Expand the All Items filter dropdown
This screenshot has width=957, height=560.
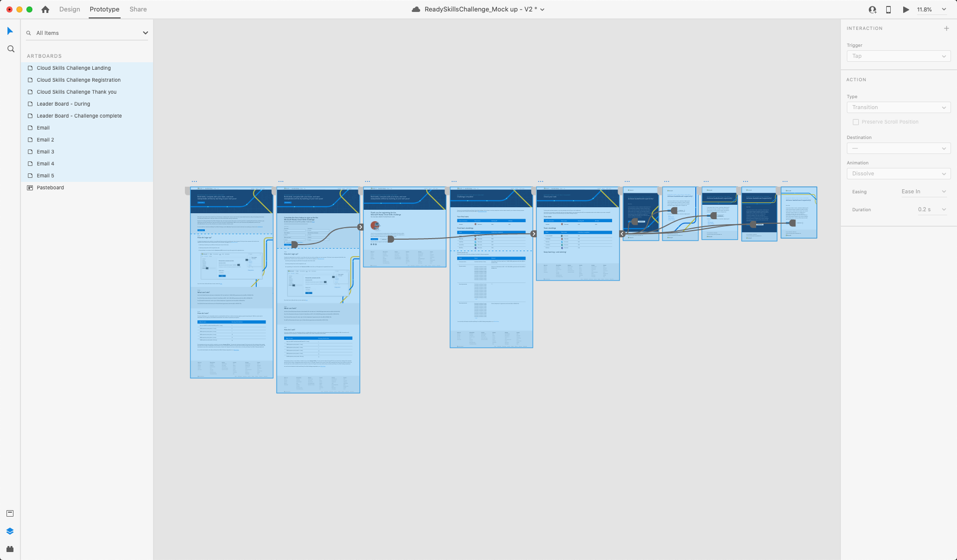(x=145, y=33)
